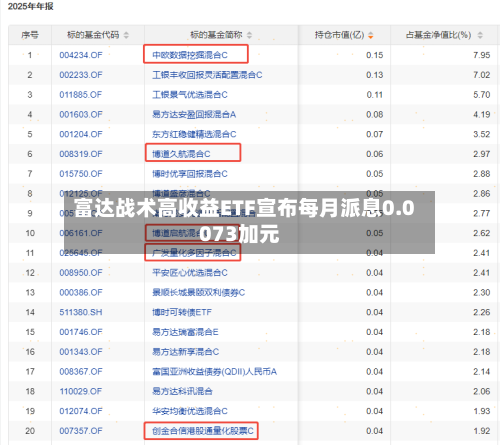Open 易方达安盈回报混合A fund link

click(x=194, y=115)
